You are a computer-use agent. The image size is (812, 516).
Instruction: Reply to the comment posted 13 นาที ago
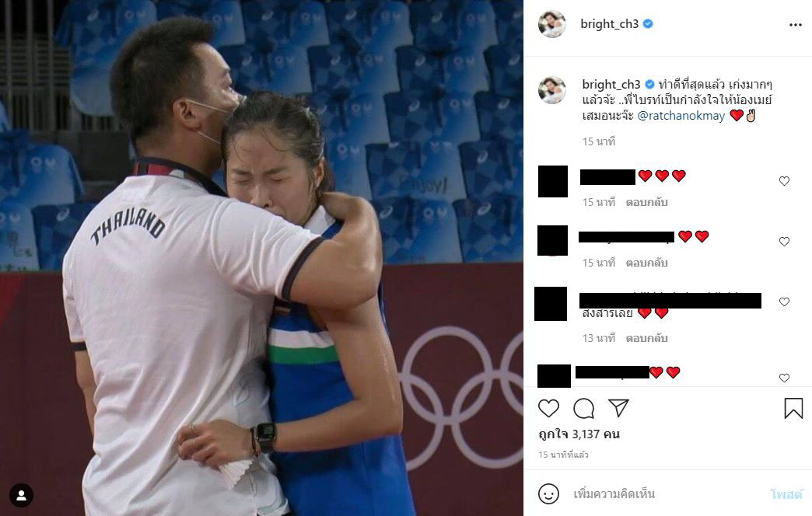(646, 339)
